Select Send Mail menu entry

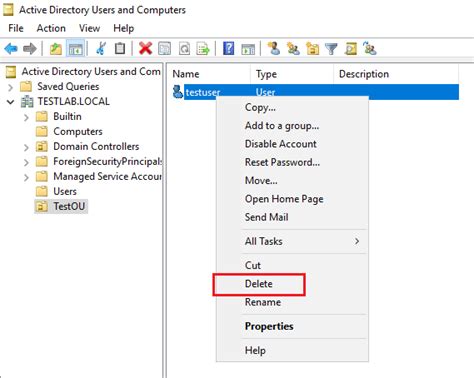[x=266, y=217]
